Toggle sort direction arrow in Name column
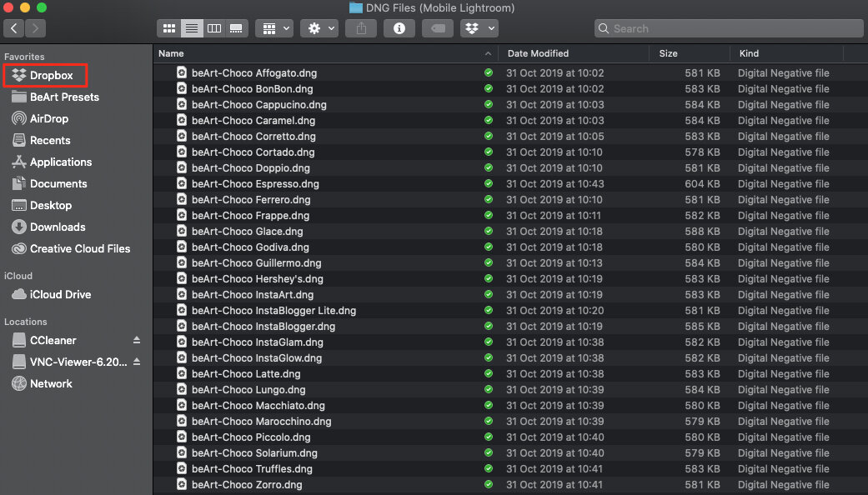The width and height of the screenshot is (868, 495). click(488, 53)
